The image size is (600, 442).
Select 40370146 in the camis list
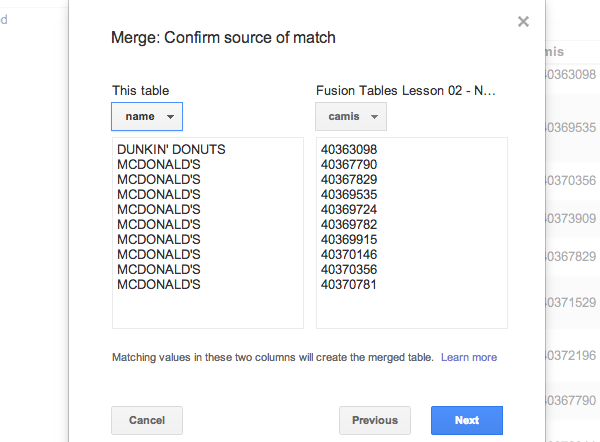349,254
